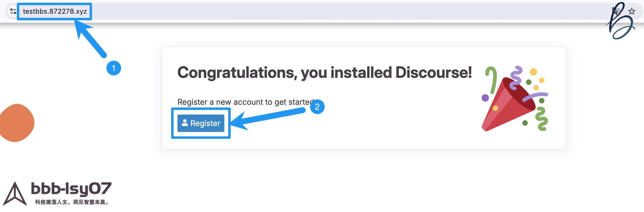Viewport: 644px width, 212px height.
Task: Click the blue circle numbered 2
Action: tap(317, 107)
